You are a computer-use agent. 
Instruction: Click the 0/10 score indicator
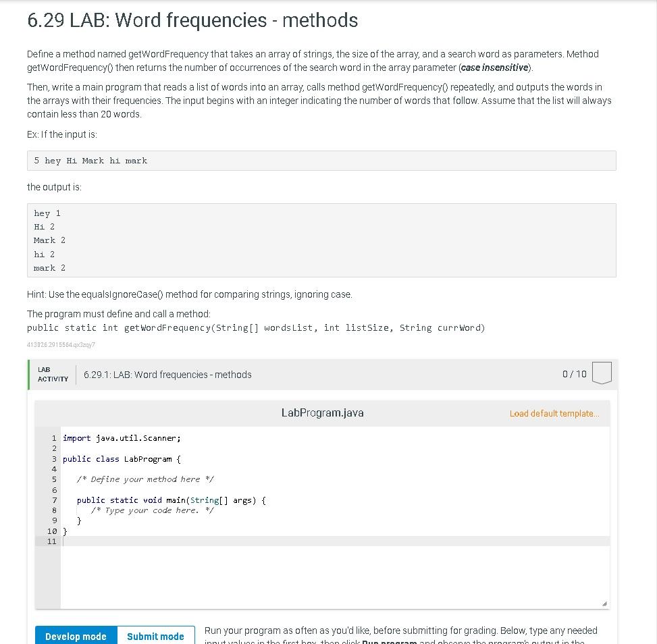(x=573, y=373)
